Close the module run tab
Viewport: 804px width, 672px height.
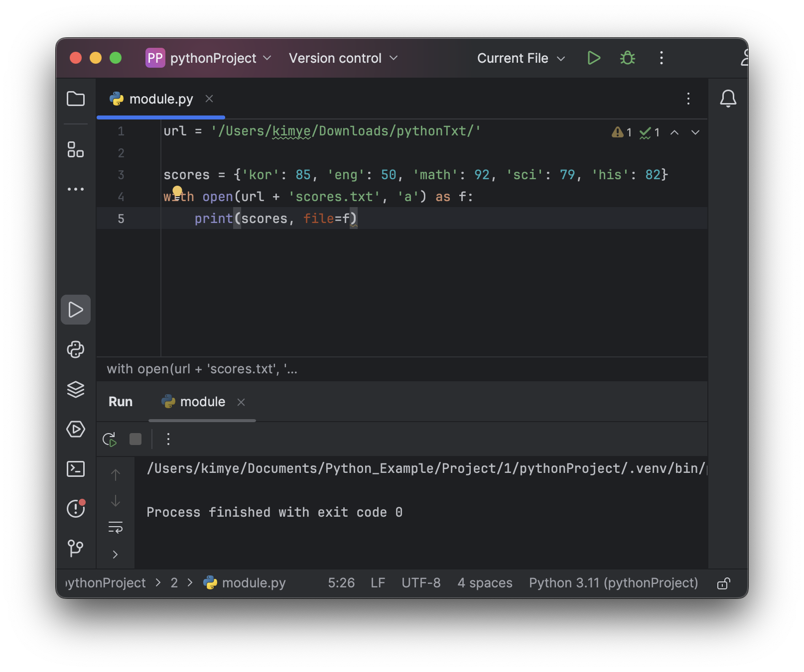pyautogui.click(x=241, y=402)
